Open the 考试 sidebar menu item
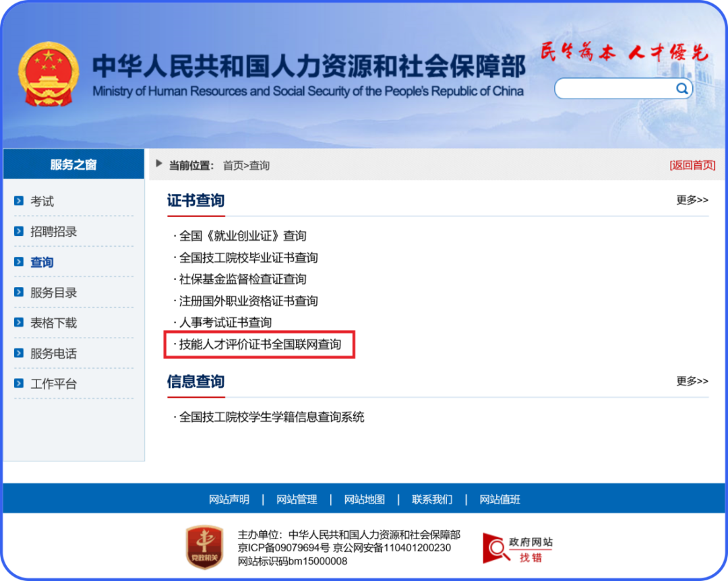 point(42,201)
